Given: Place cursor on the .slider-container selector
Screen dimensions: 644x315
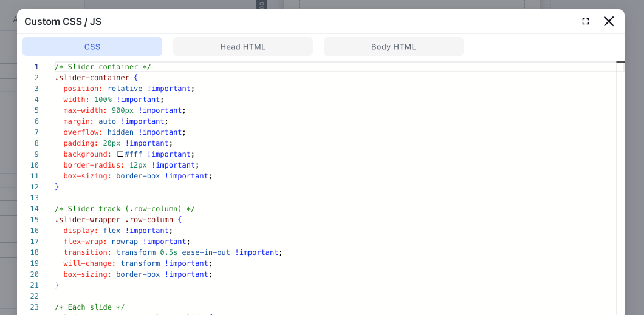Looking at the screenshot, I should tap(92, 78).
